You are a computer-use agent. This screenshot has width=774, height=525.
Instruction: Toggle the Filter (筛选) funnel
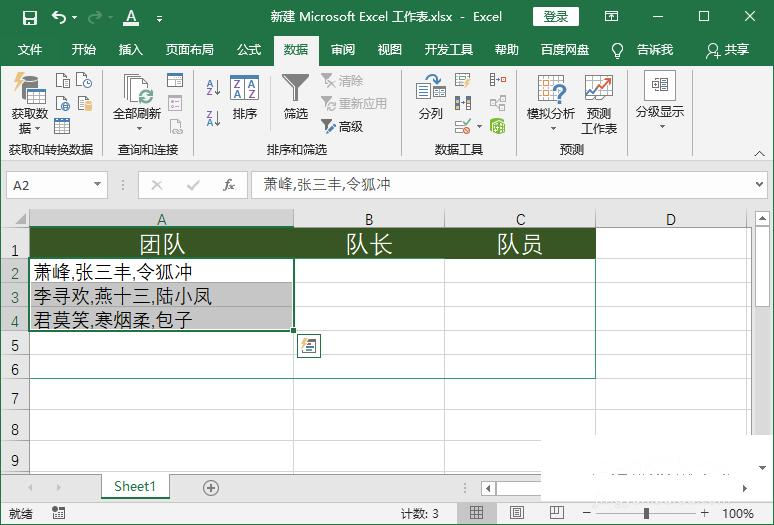[x=295, y=97]
